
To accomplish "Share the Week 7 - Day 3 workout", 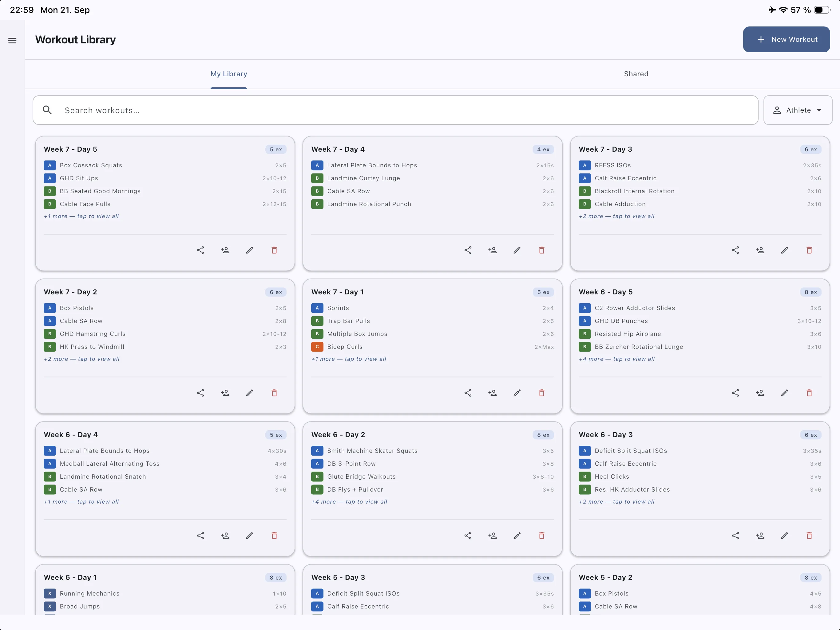I will [735, 250].
